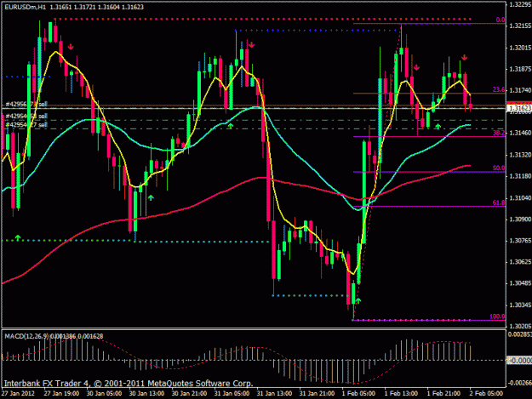The image size is (532, 399).
Task: Click the 1.31875 price axis label
Action: click(520, 69)
